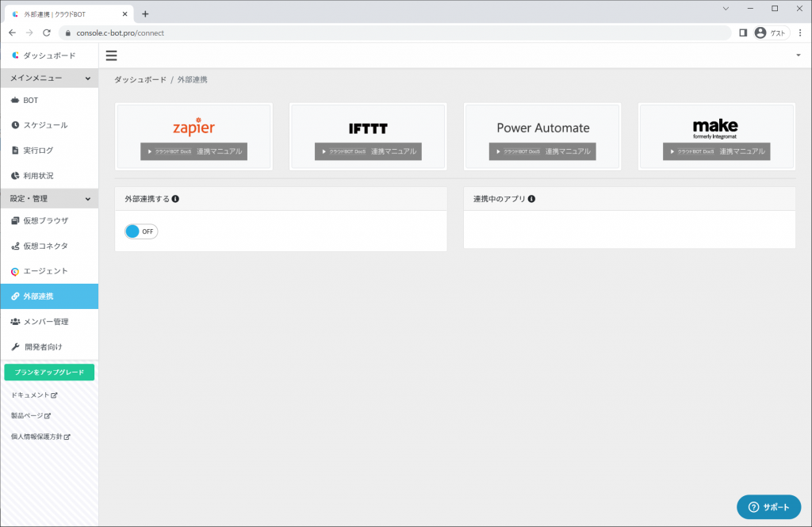Open 利用状況 in sidebar
812x527 pixels.
coord(49,175)
